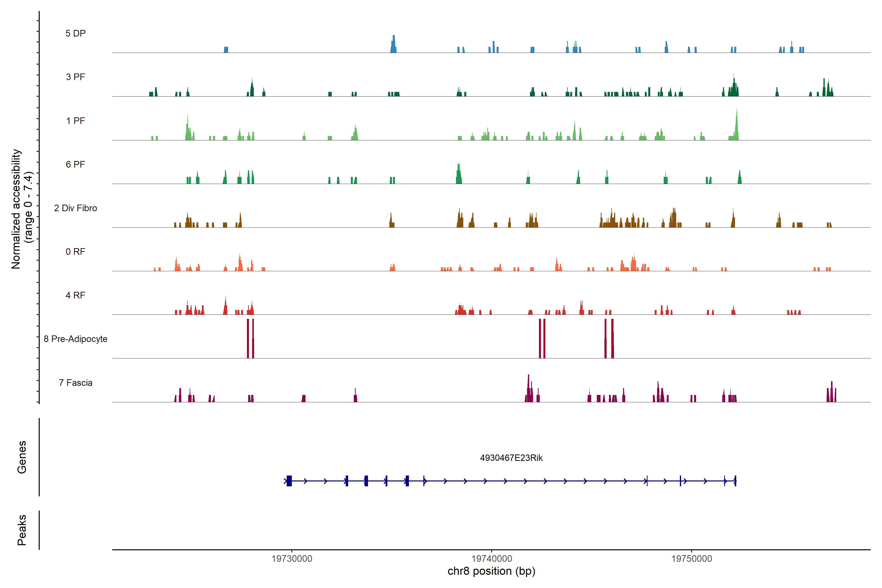The width and height of the screenshot is (882, 588).
Task: Click the large first exon block of gene
Action: click(x=289, y=481)
